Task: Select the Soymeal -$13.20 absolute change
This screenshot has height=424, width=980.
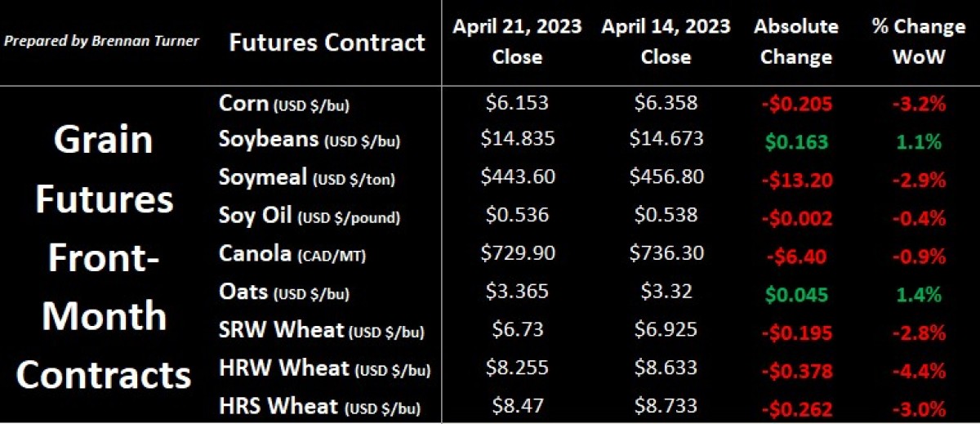Action: point(796,180)
